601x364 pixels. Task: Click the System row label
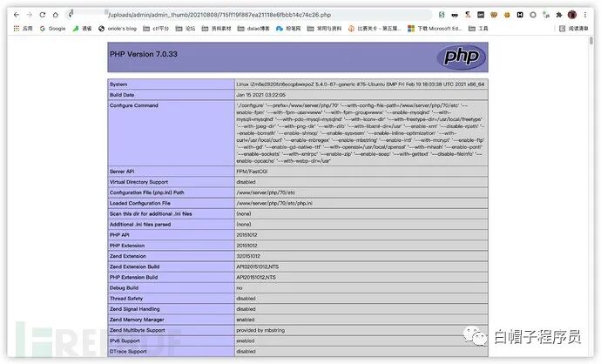pyautogui.click(x=118, y=84)
